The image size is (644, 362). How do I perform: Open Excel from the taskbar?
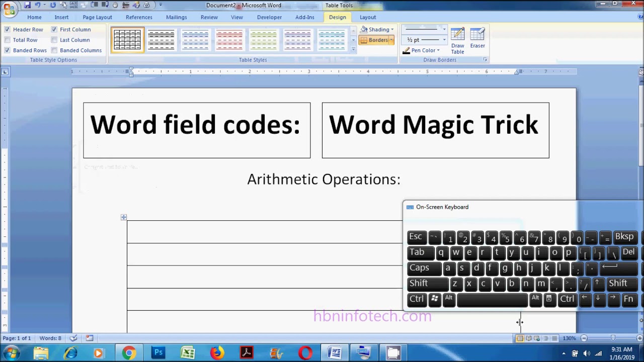[x=188, y=353]
